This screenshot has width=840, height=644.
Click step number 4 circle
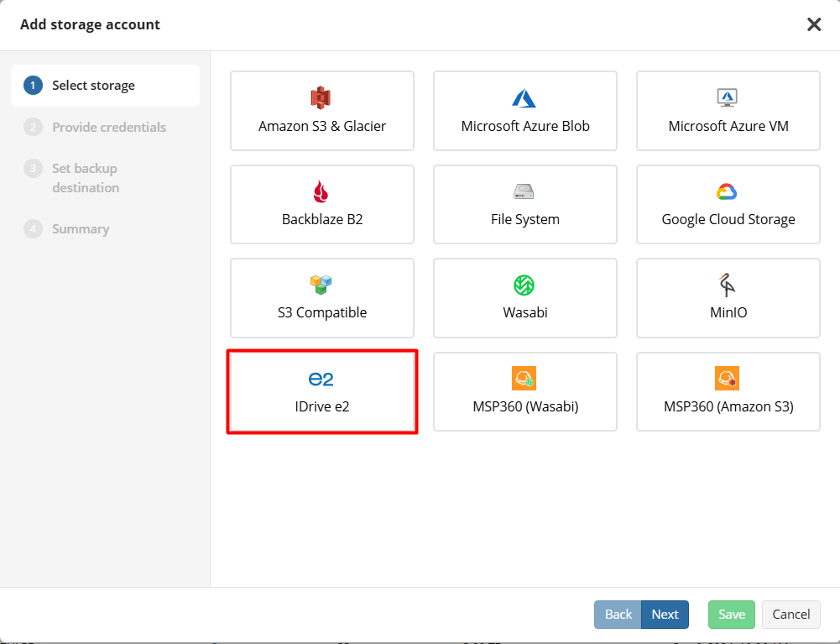point(33,229)
